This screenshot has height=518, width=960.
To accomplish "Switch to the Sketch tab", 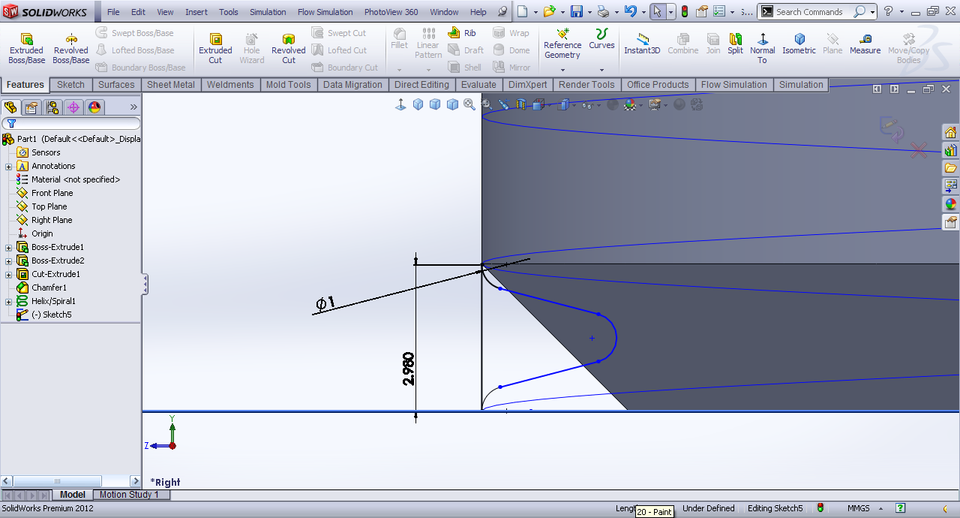I will click(x=70, y=84).
